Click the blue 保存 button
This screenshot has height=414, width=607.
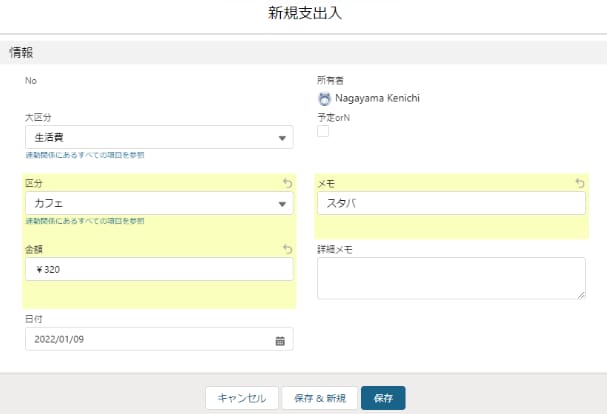[383, 398]
